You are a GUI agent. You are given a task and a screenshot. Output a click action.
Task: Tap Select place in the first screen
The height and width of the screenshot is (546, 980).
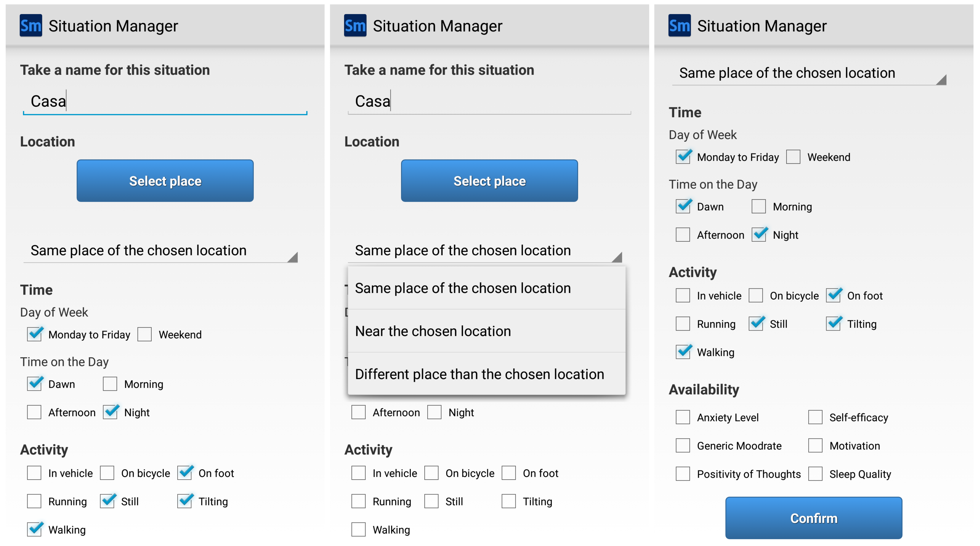[165, 181]
